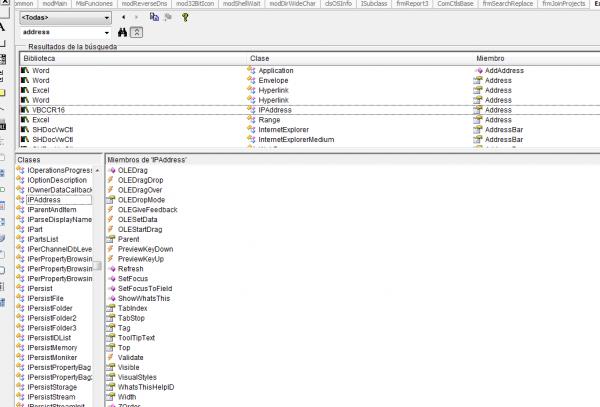Image resolution: width=600 pixels, height=407 pixels.
Task: Select the VisualStyles member
Action: point(137,377)
